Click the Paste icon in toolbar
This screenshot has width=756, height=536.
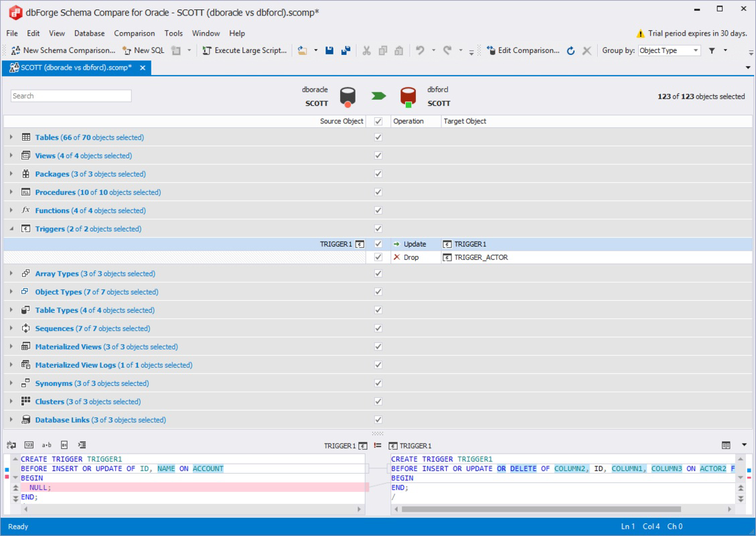coord(398,50)
